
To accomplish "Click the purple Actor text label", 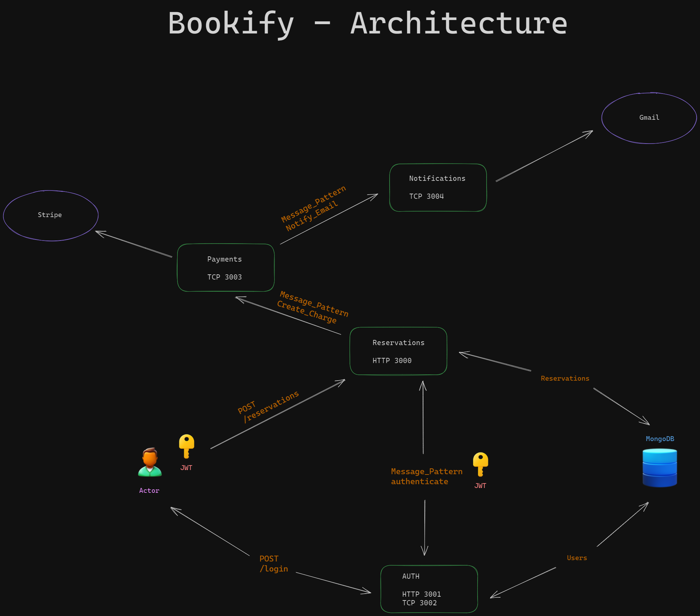I will [149, 490].
